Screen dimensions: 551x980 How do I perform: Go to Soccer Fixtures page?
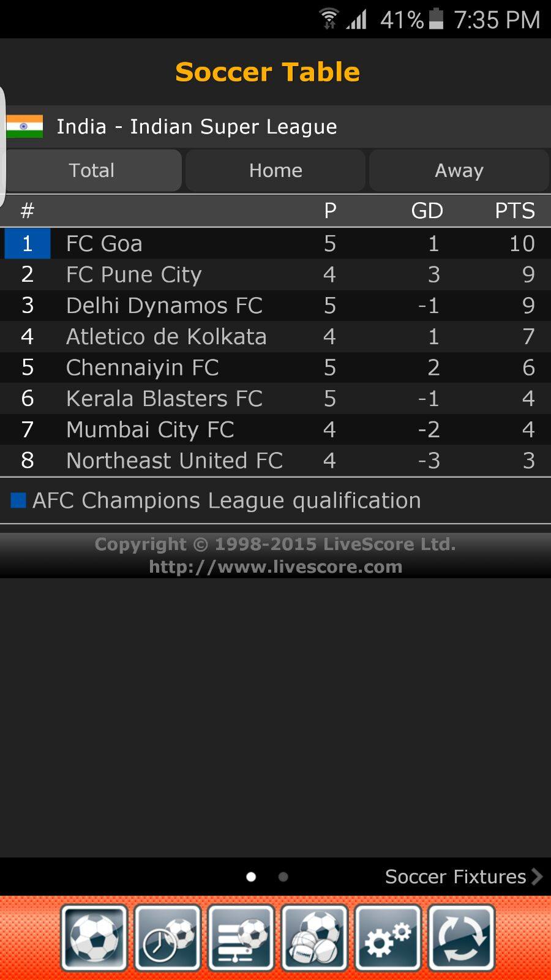[x=455, y=876]
